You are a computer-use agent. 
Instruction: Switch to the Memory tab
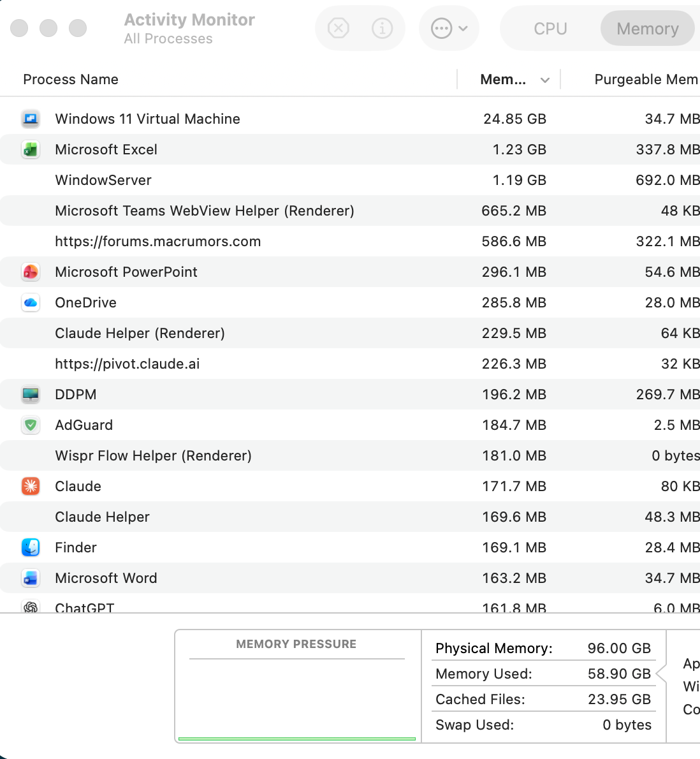(x=647, y=29)
